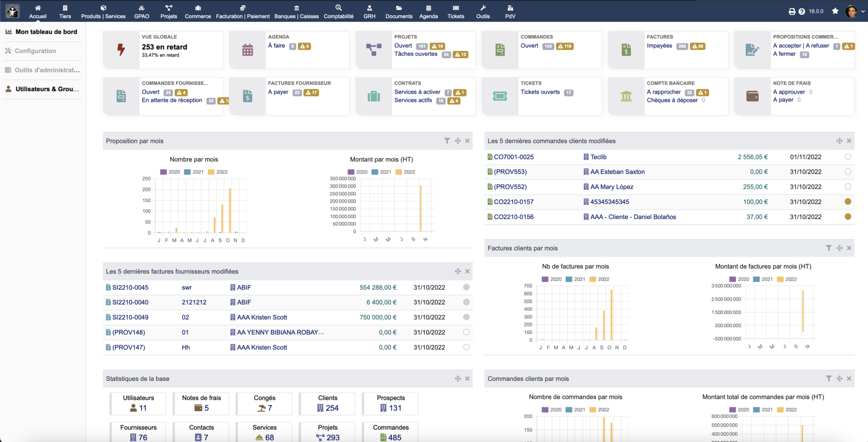Open the Commerce menu

tap(198, 12)
